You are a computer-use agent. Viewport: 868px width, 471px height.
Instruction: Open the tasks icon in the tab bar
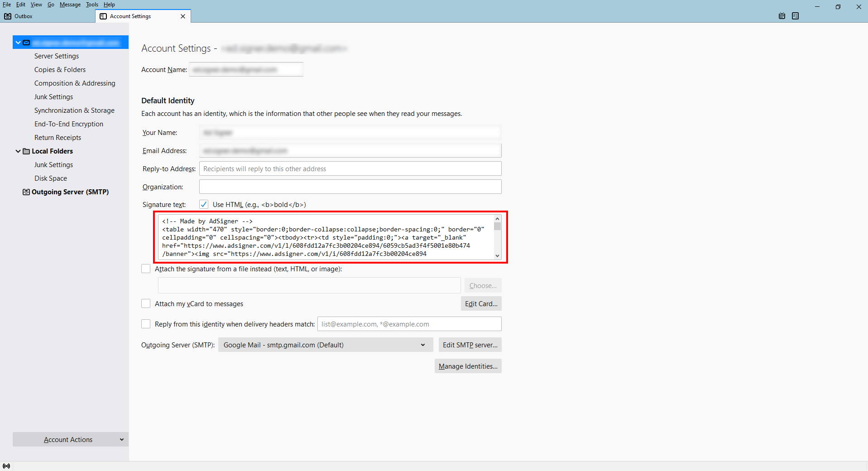[795, 16]
